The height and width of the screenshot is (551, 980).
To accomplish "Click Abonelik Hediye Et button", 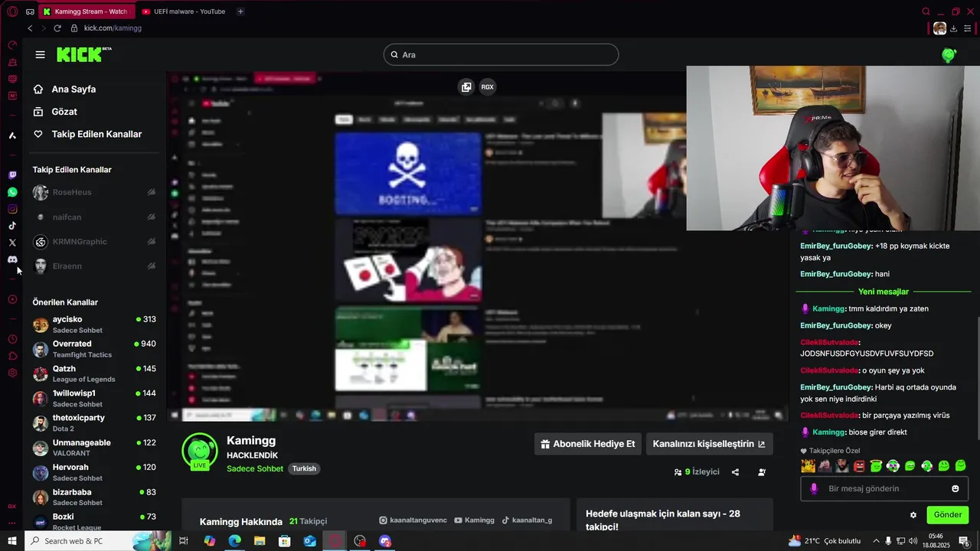I will click(587, 444).
